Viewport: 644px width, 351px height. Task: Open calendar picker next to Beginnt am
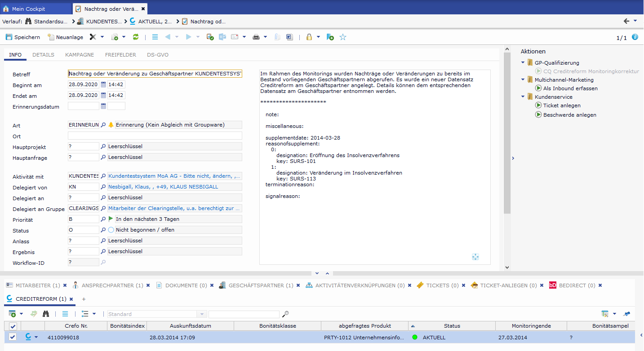click(x=103, y=84)
